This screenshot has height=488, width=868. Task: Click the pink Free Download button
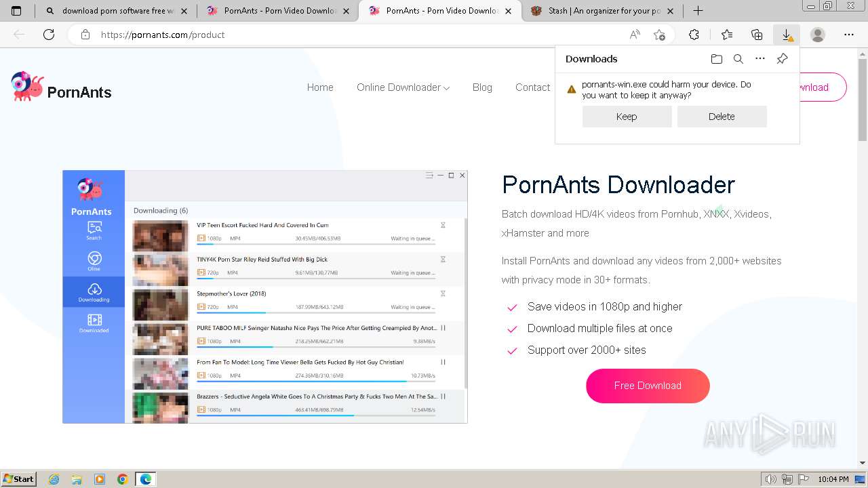point(648,386)
